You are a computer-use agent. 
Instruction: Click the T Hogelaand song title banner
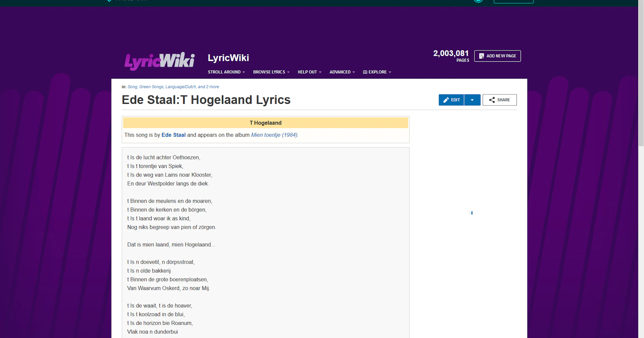(265, 123)
